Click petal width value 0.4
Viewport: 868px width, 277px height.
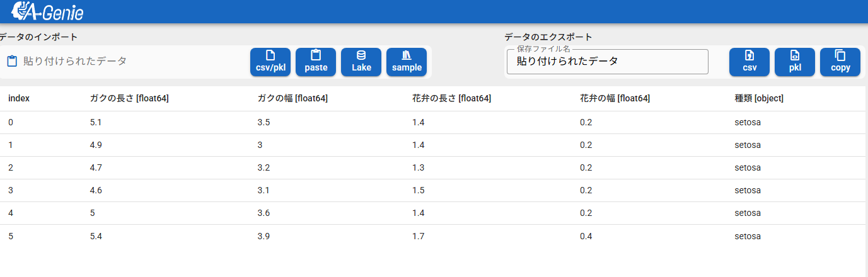pos(586,235)
